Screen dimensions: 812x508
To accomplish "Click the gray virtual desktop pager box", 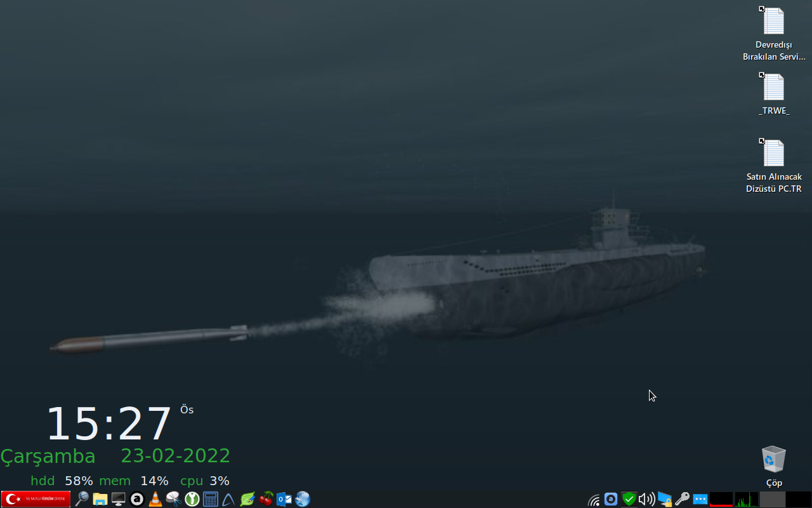I will [773, 499].
